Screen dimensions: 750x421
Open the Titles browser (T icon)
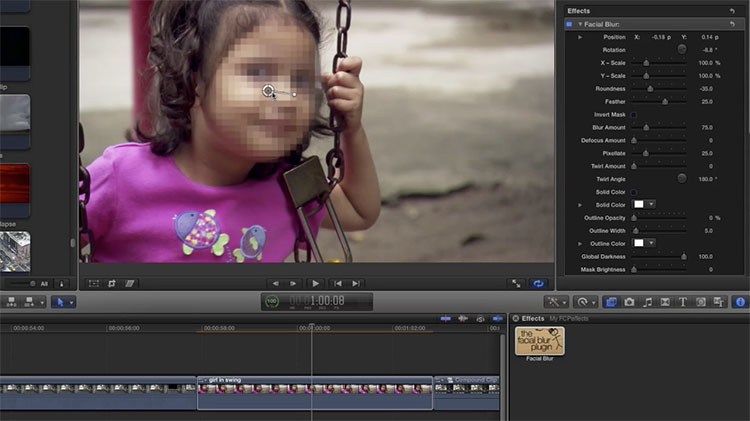pos(683,301)
